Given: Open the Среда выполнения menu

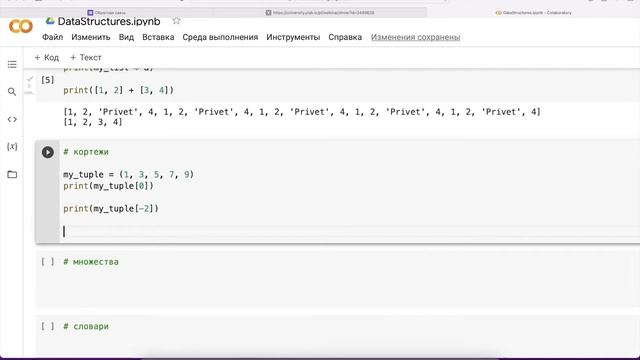Looking at the screenshot, I should point(220,37).
